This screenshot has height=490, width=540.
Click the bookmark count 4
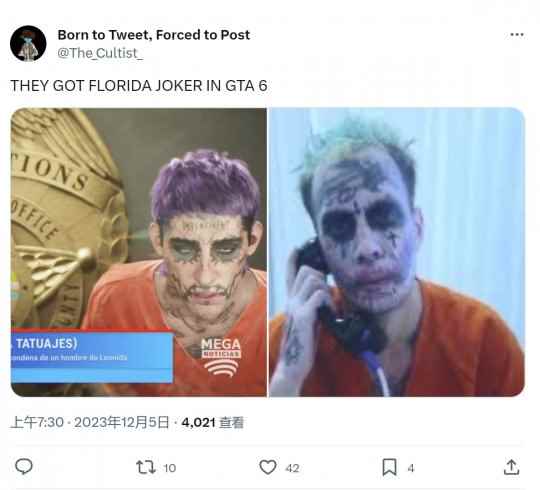coord(411,468)
